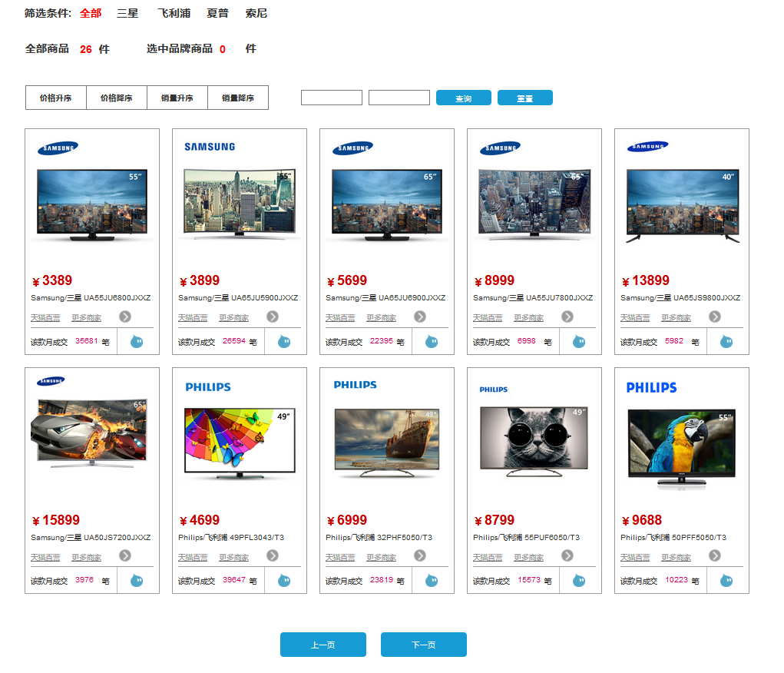This screenshot has height=673, width=784.
Task: Open the ¥3389 Samsung 55-inch TV image
Action: 92,204
